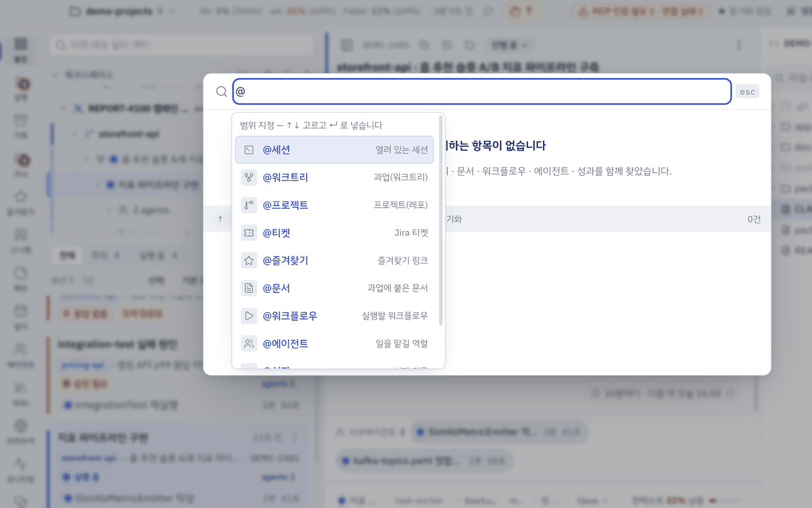
Task: Click the ticket icon next to @티켓
Action: 249,233
